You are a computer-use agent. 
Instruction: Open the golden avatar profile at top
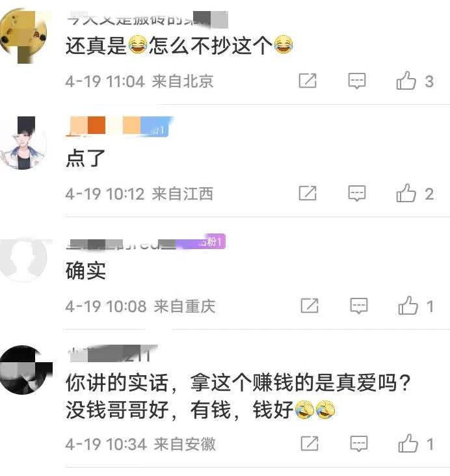click(x=23, y=35)
